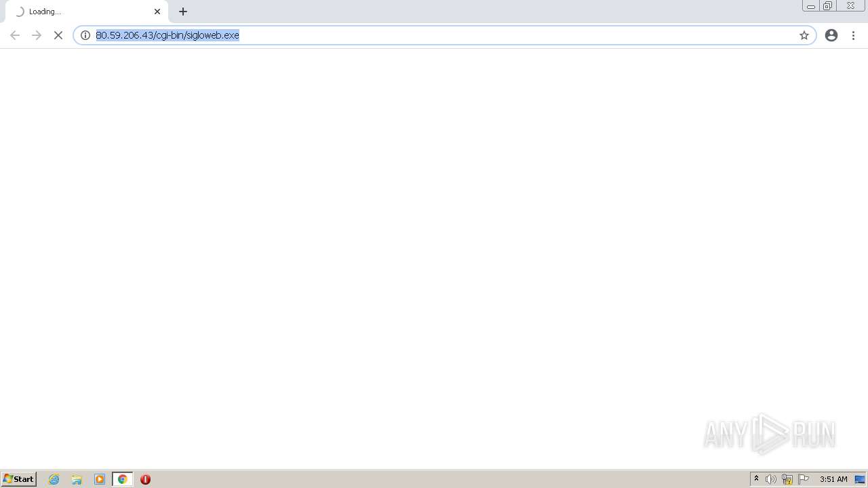Open the red Opera taskbar icon
Viewport: 868px width, 488px height.
point(145,479)
